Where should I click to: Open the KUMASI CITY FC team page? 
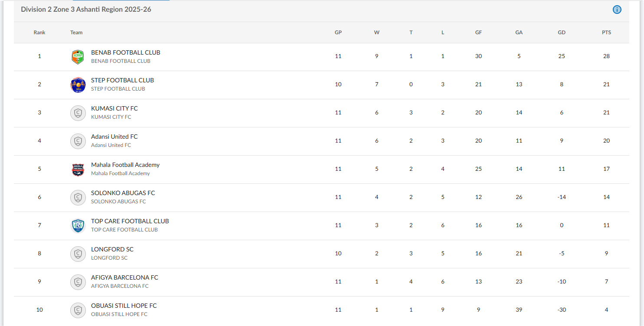[x=114, y=108]
